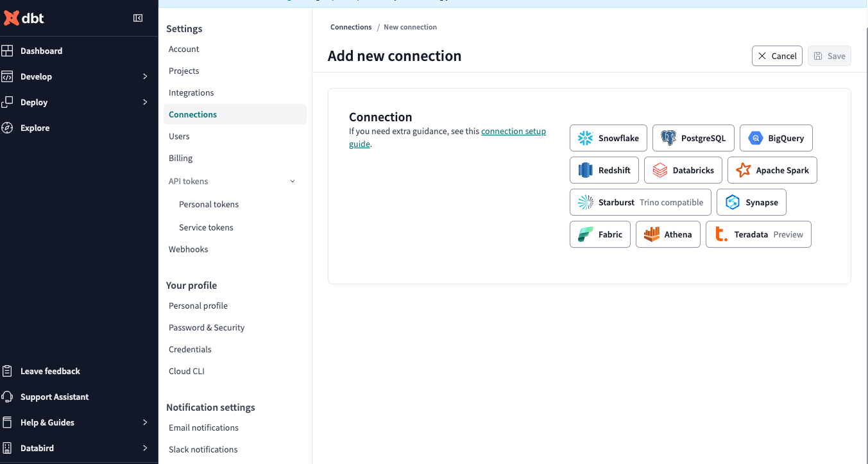Click the Deploy icon in sidebar
The image size is (868, 464).
7,102
